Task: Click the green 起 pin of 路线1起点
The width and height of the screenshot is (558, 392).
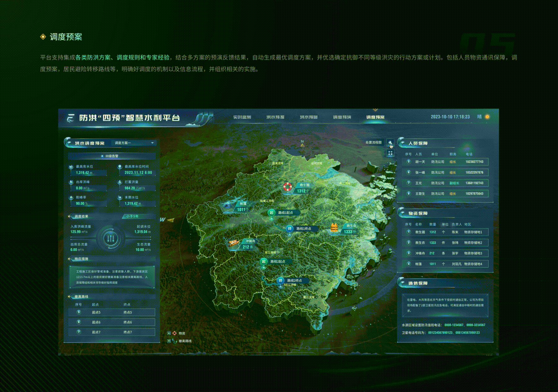Action: pyautogui.click(x=272, y=212)
